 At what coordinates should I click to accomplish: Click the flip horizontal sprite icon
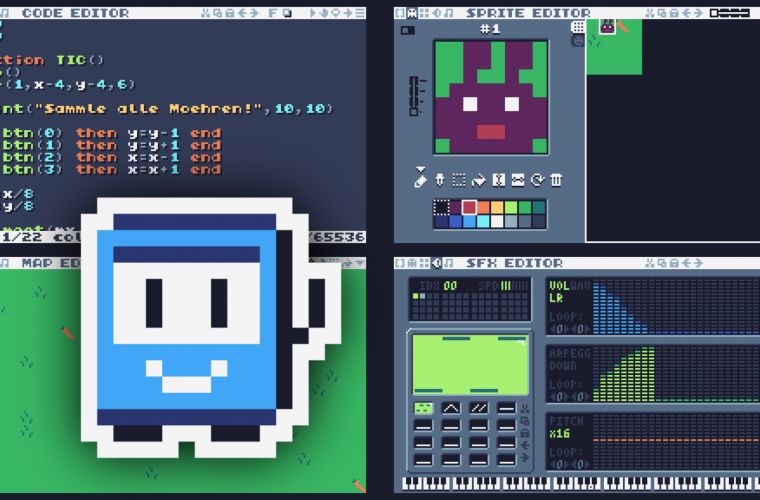click(x=498, y=180)
